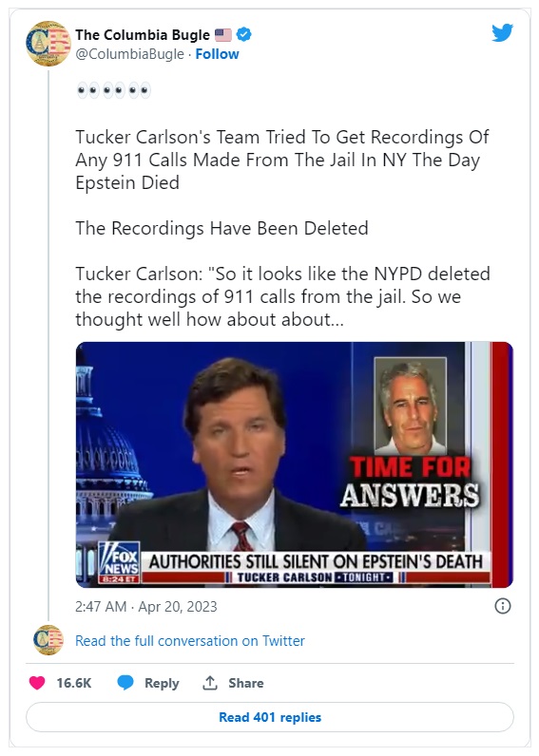Viewport: 539px width, 756px height.
Task: Like the tweet with heart icon
Action: [37, 683]
